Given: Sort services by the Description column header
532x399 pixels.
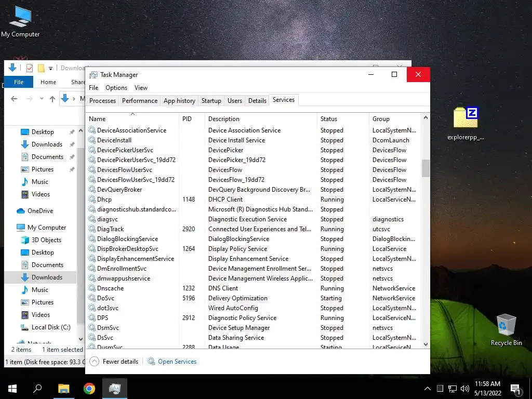Looking at the screenshot, I should pos(261,119).
